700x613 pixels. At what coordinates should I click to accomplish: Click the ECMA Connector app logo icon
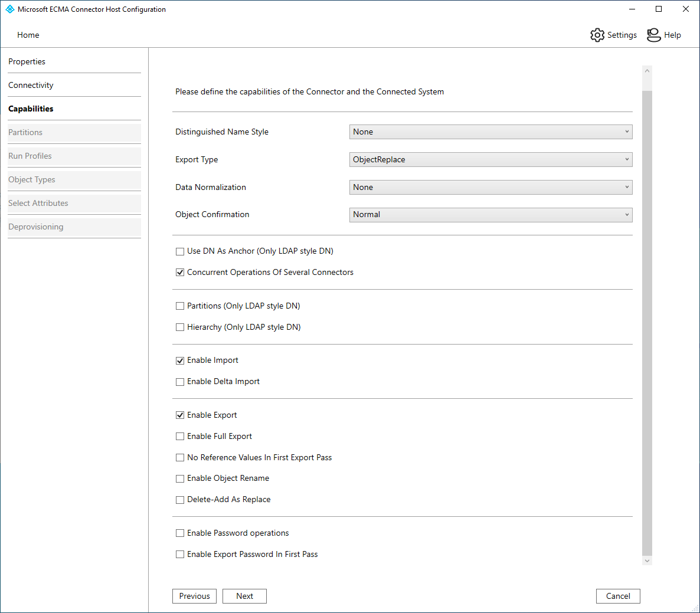click(9, 9)
